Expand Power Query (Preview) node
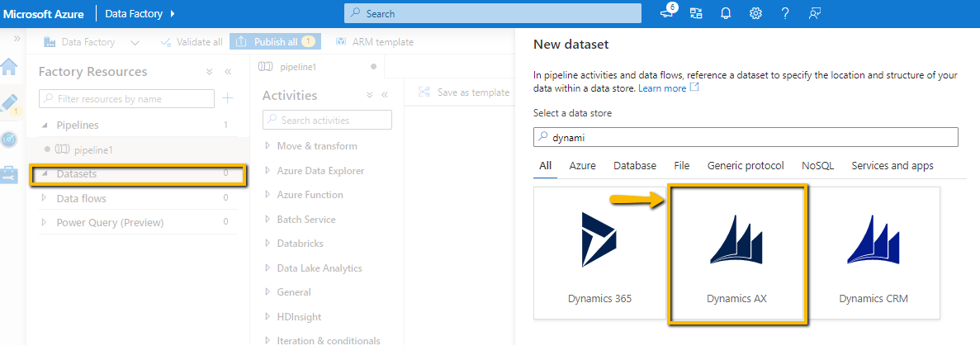This screenshot has height=360, width=980. click(44, 222)
